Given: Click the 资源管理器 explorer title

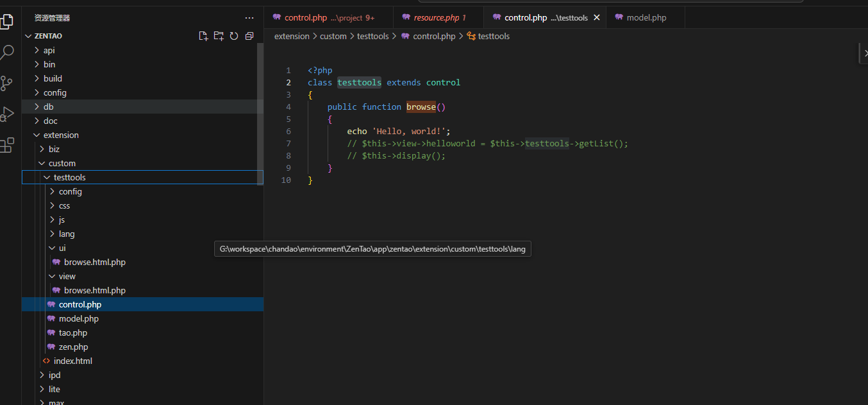Looking at the screenshot, I should point(53,18).
